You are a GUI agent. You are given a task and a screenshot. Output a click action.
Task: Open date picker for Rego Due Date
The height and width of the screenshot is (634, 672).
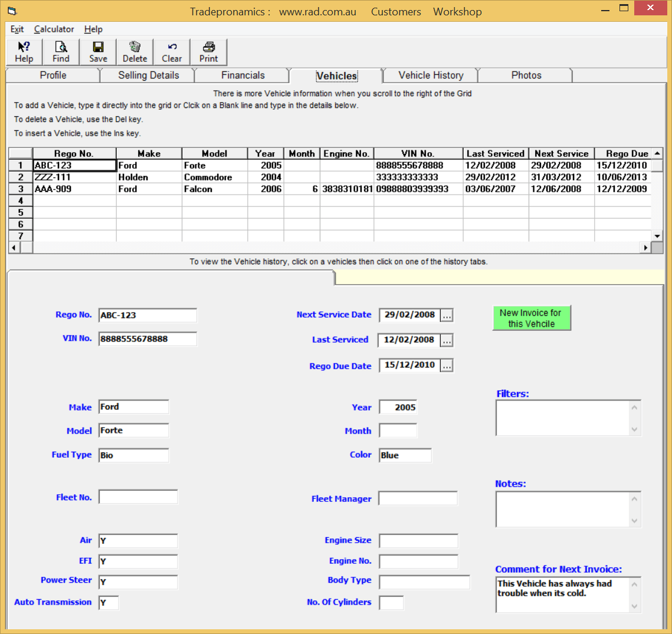click(447, 366)
